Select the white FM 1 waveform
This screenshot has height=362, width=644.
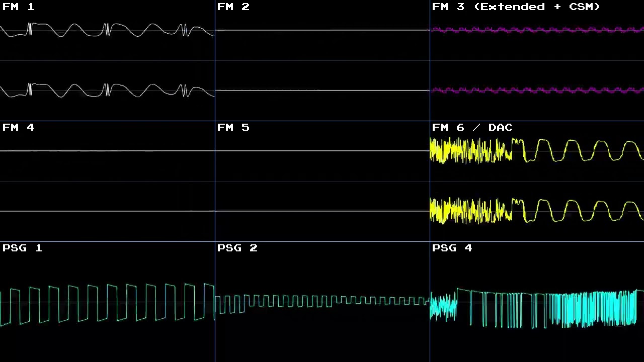tap(107, 60)
